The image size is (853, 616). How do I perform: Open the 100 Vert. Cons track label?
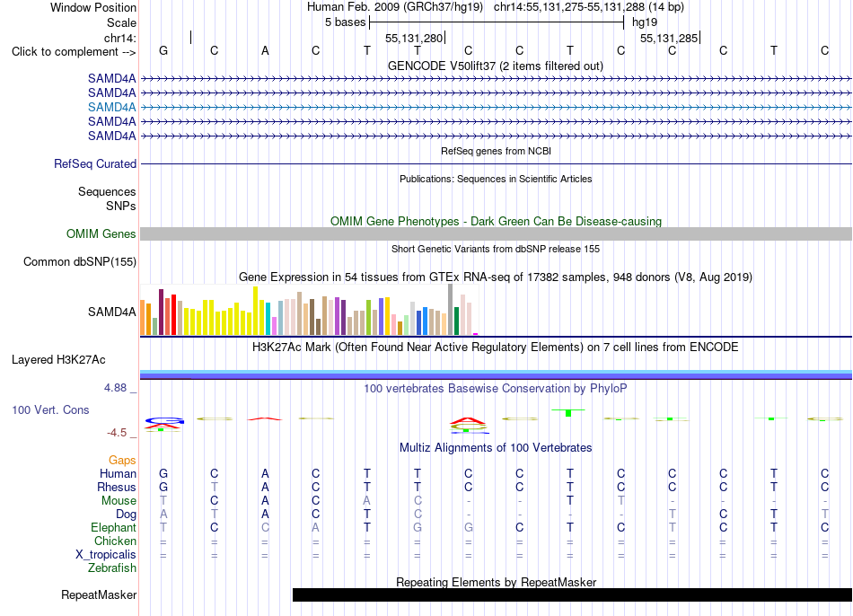coord(50,409)
